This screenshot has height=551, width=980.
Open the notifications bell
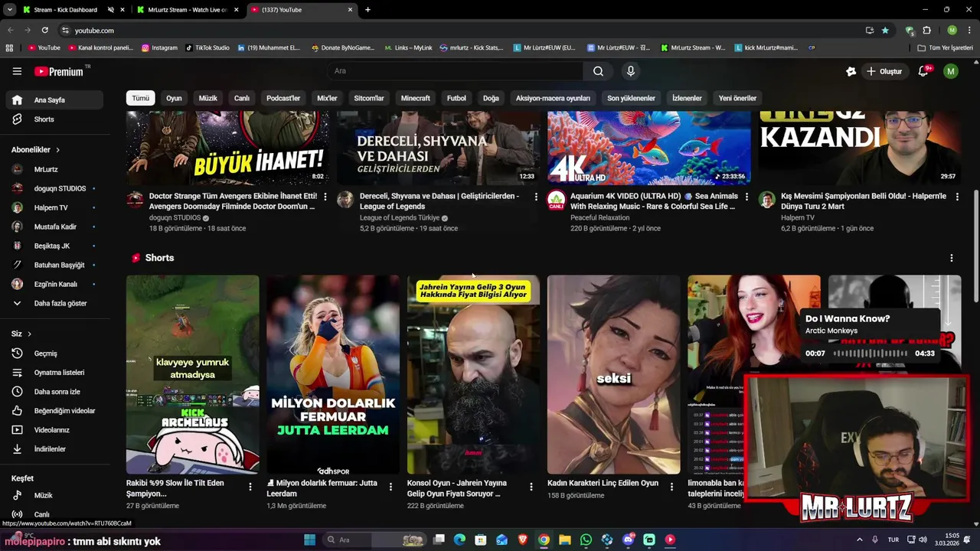tap(923, 71)
